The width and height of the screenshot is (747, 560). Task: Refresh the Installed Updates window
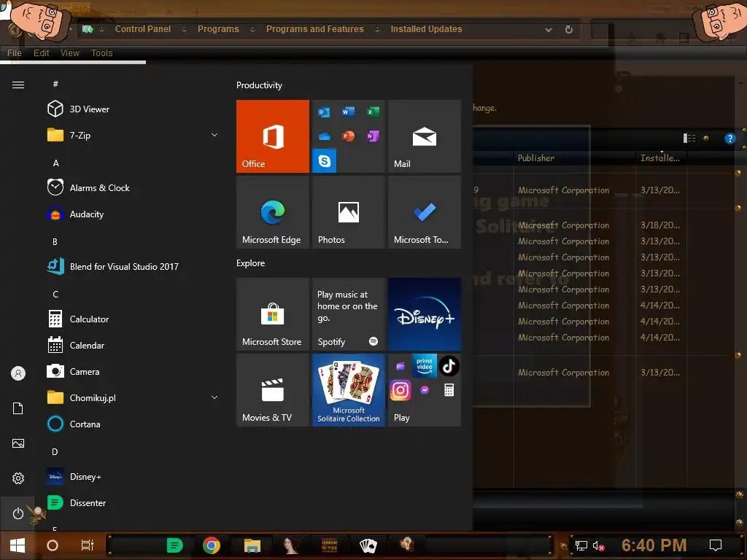point(569,29)
